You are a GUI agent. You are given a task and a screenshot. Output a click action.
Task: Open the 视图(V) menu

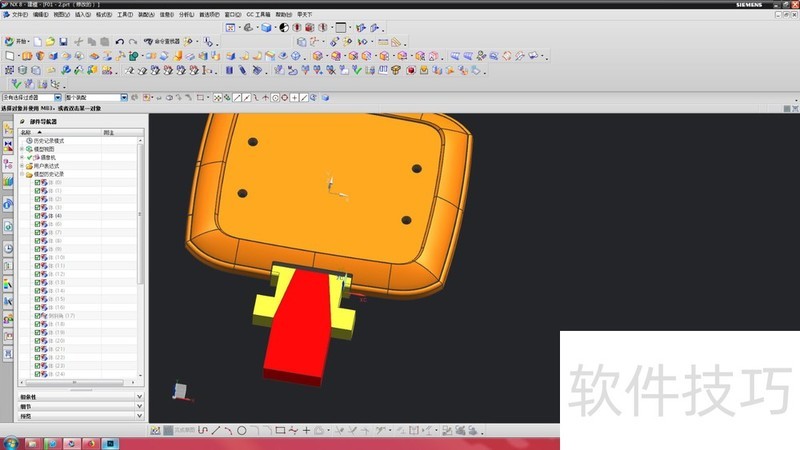pos(62,14)
